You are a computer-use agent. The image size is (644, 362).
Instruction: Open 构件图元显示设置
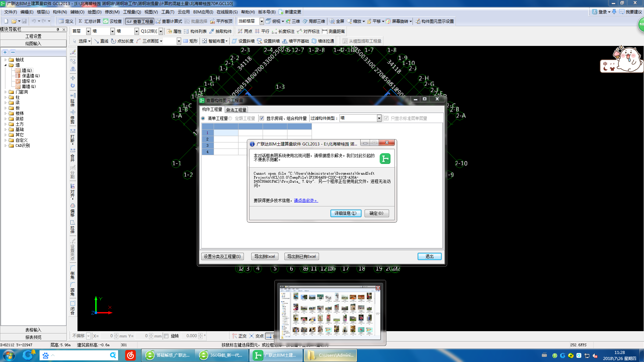click(434, 21)
